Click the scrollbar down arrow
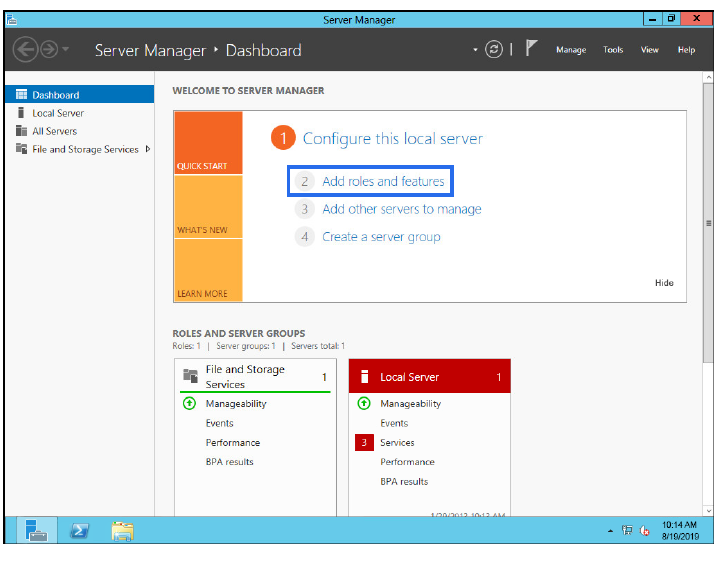Image resolution: width=718 pixels, height=572 pixels. (708, 511)
